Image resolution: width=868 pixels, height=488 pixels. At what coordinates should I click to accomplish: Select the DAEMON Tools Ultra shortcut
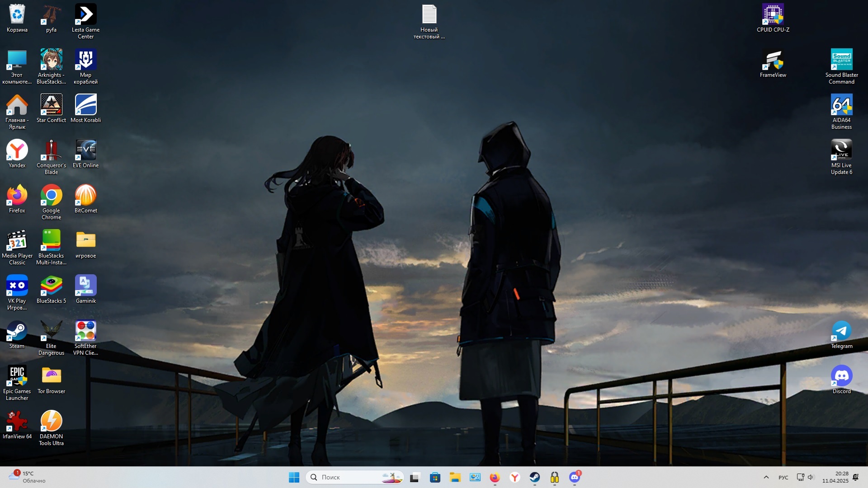(x=51, y=428)
